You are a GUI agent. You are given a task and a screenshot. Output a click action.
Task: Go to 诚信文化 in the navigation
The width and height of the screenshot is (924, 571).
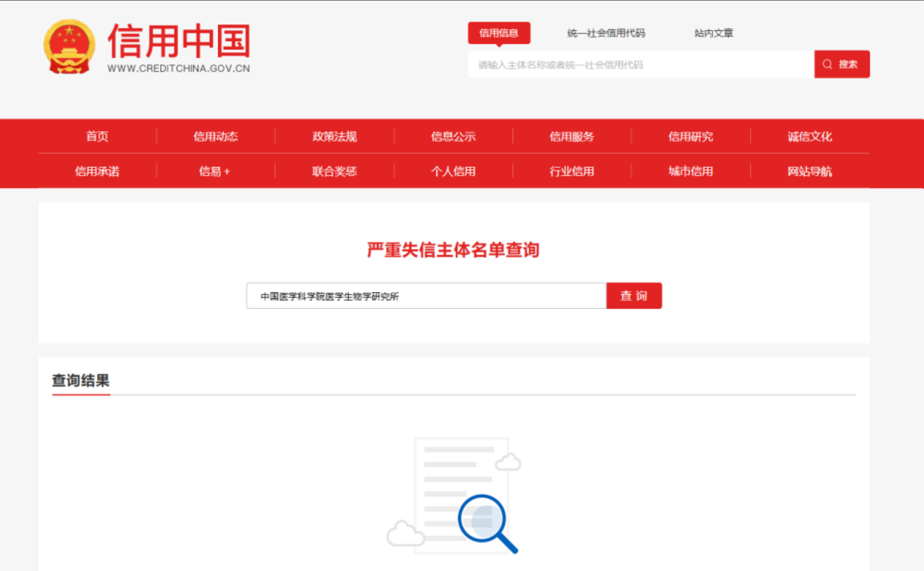tap(810, 136)
